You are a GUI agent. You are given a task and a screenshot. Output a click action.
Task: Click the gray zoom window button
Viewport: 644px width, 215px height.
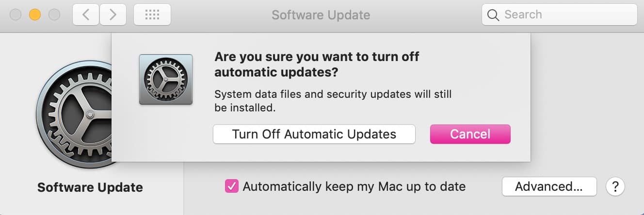coord(54,15)
